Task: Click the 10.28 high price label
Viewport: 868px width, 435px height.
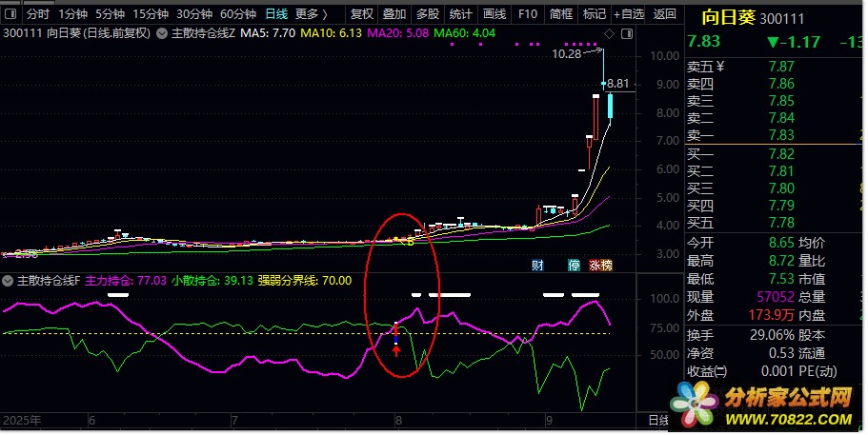Action: (x=567, y=54)
